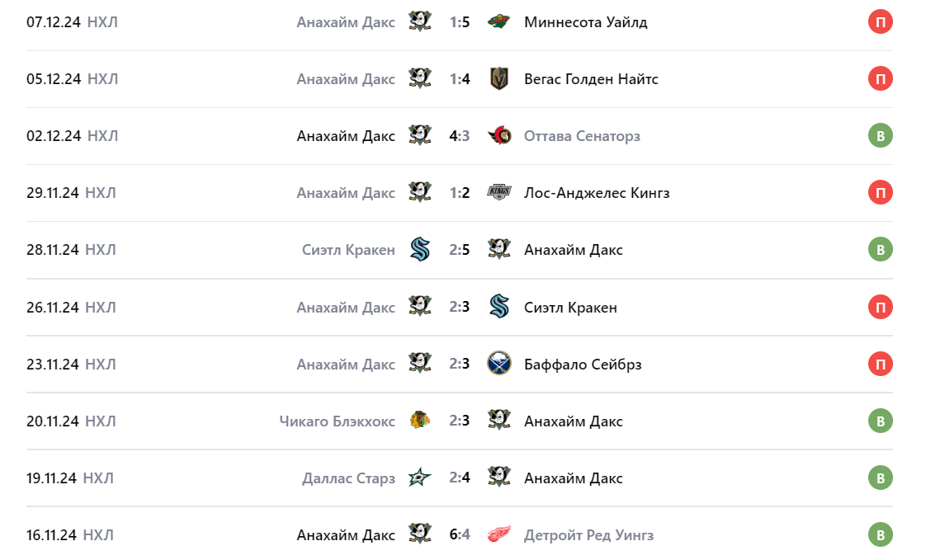Viewport: 926px width, 560px height.
Task: Click the Buffalo Sabres logo
Action: [498, 364]
